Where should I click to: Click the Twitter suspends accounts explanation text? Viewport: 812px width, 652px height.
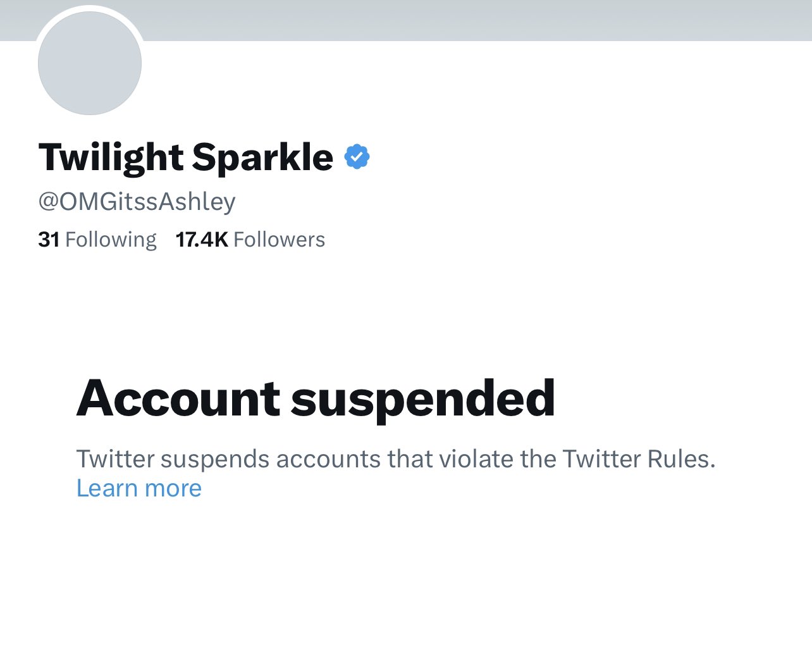click(x=396, y=459)
